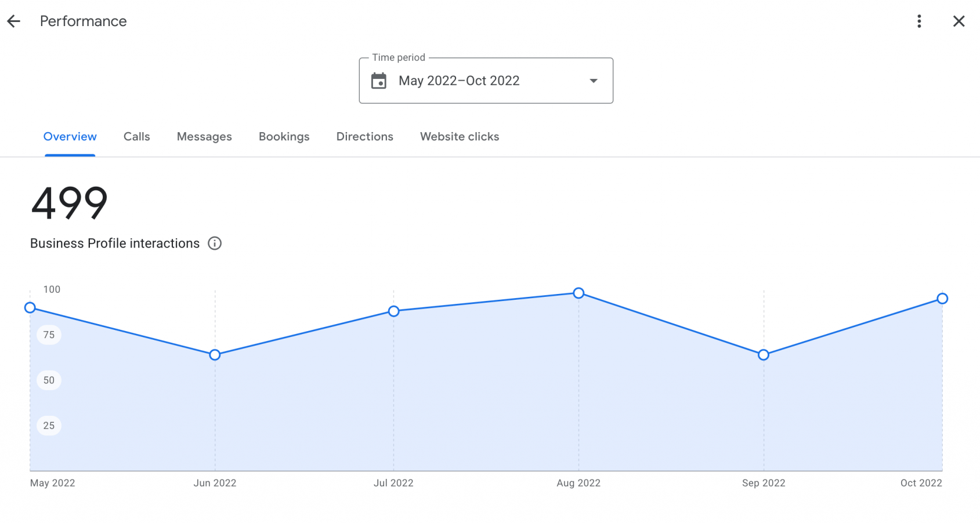Click the dropdown arrow beside May 2022–Oct 2022
This screenshot has height=523, width=980.
(593, 81)
